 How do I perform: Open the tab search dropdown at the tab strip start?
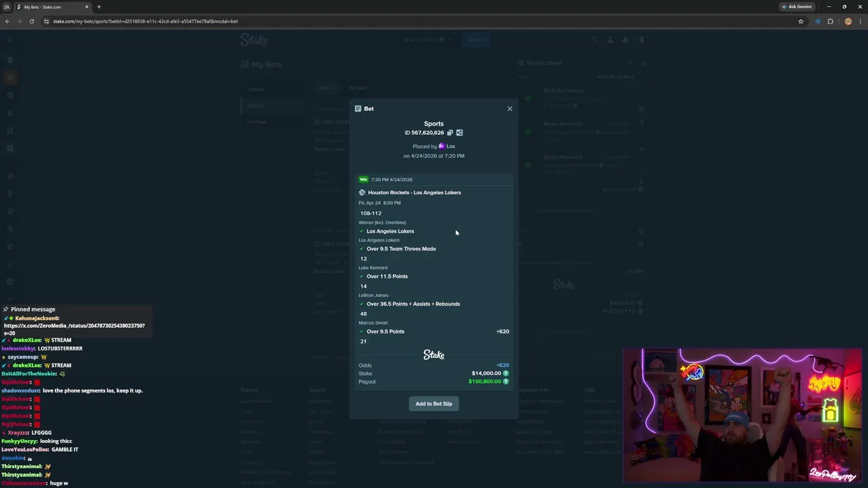click(7, 7)
